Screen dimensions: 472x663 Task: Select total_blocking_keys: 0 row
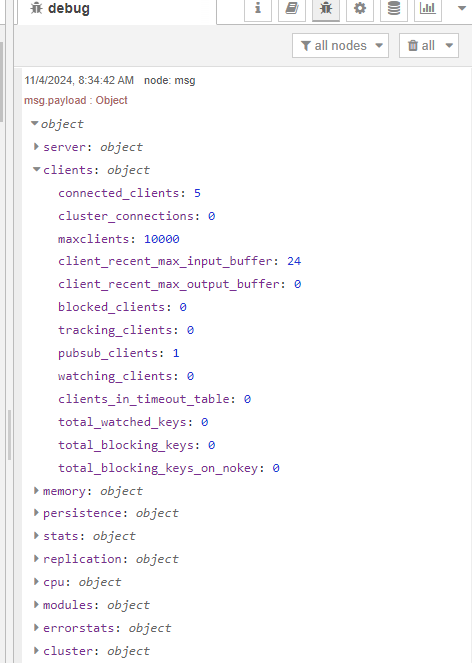[137, 445]
